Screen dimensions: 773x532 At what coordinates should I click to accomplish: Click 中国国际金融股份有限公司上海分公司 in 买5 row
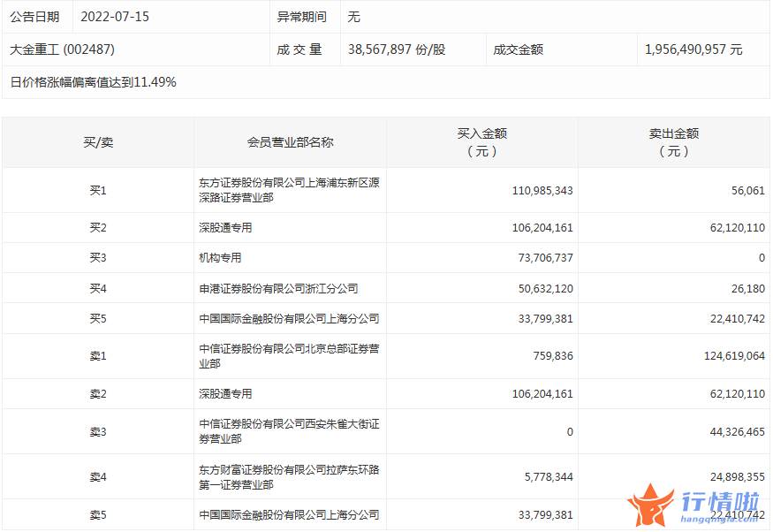289,318
